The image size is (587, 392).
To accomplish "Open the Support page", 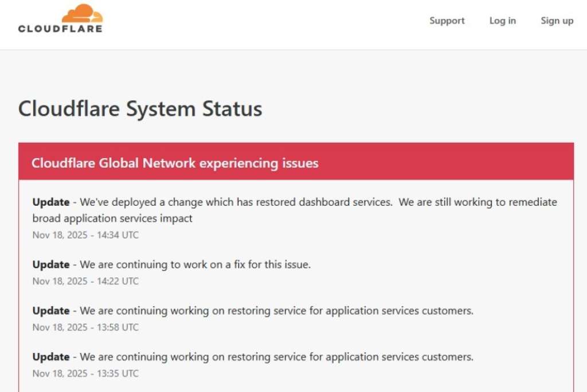I will coord(447,21).
